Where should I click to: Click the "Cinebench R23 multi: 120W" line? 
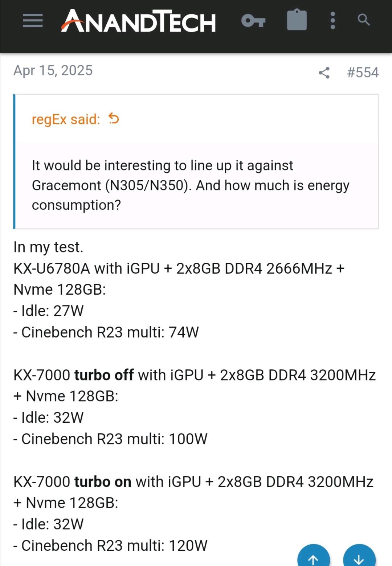(110, 546)
